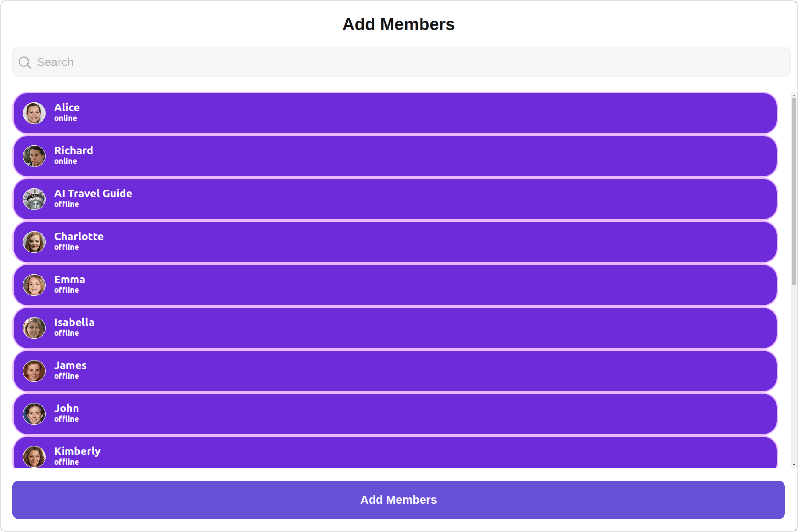Select Alice as a member
The height and width of the screenshot is (532, 798).
[x=395, y=113]
